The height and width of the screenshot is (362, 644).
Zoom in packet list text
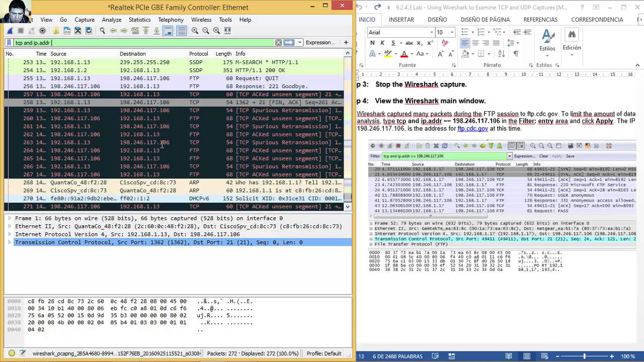pyautogui.click(x=195, y=31)
